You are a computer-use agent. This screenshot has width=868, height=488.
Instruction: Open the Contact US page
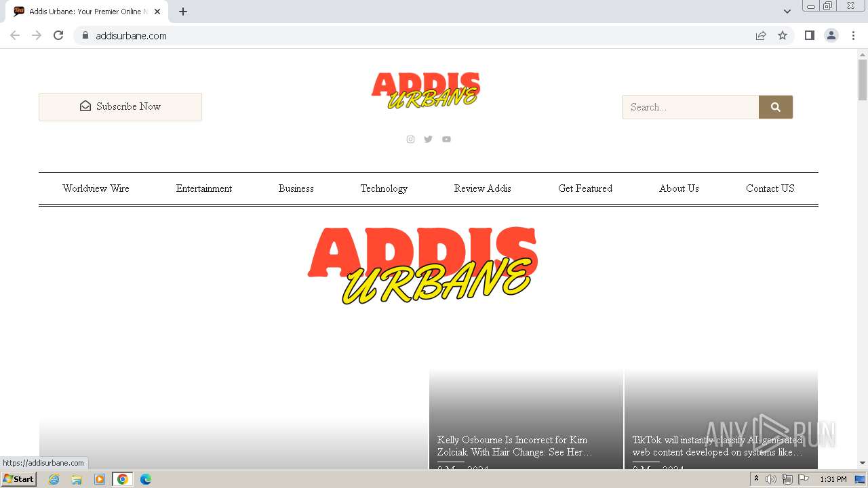click(x=770, y=188)
